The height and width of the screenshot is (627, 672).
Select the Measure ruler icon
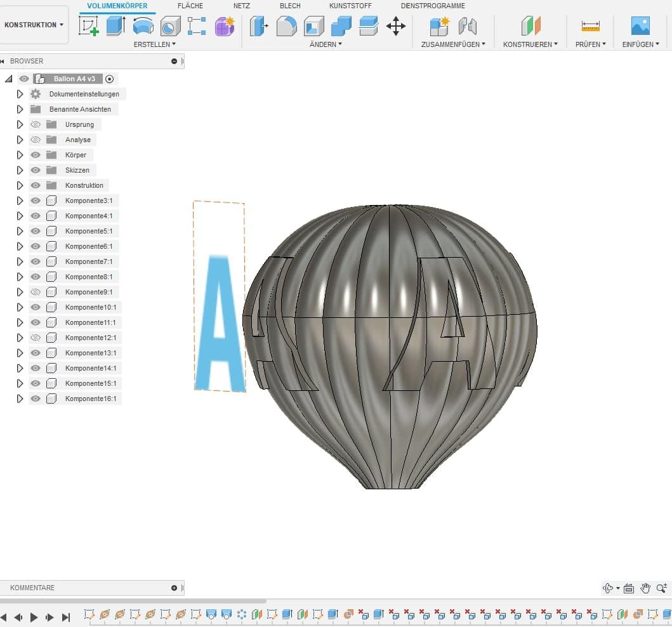[590, 26]
